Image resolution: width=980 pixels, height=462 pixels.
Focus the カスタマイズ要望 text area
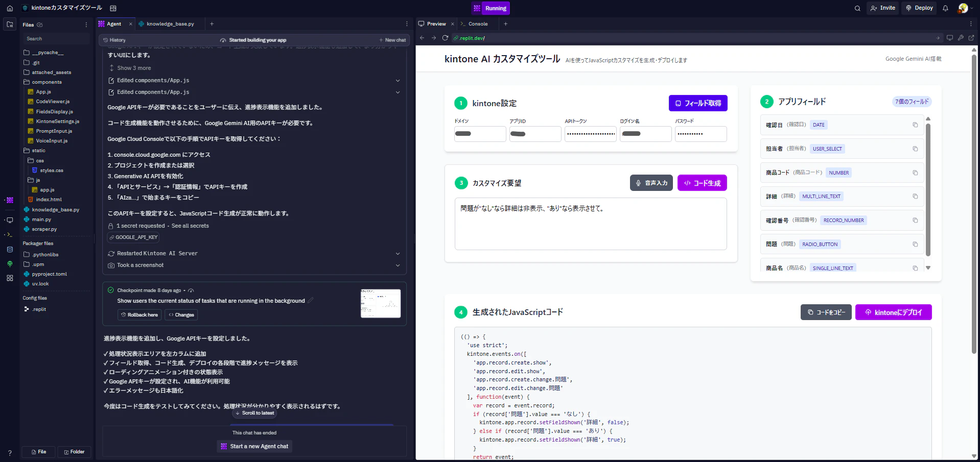click(591, 224)
